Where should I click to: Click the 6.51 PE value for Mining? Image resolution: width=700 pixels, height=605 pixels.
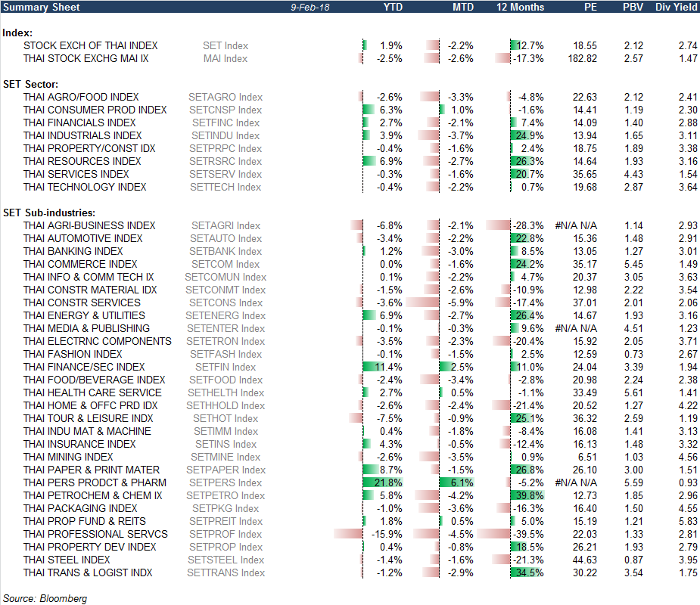tap(587, 458)
